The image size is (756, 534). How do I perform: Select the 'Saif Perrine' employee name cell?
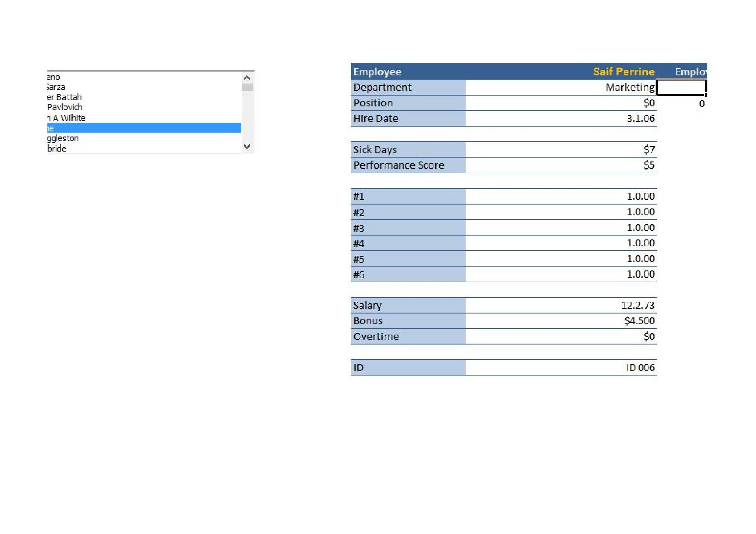click(x=623, y=71)
